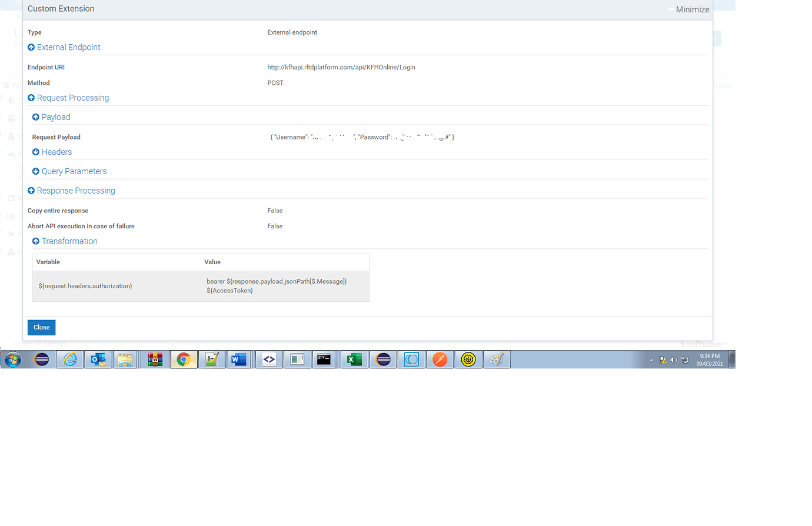
Task: Open the blue circle app icon
Action: click(x=411, y=359)
